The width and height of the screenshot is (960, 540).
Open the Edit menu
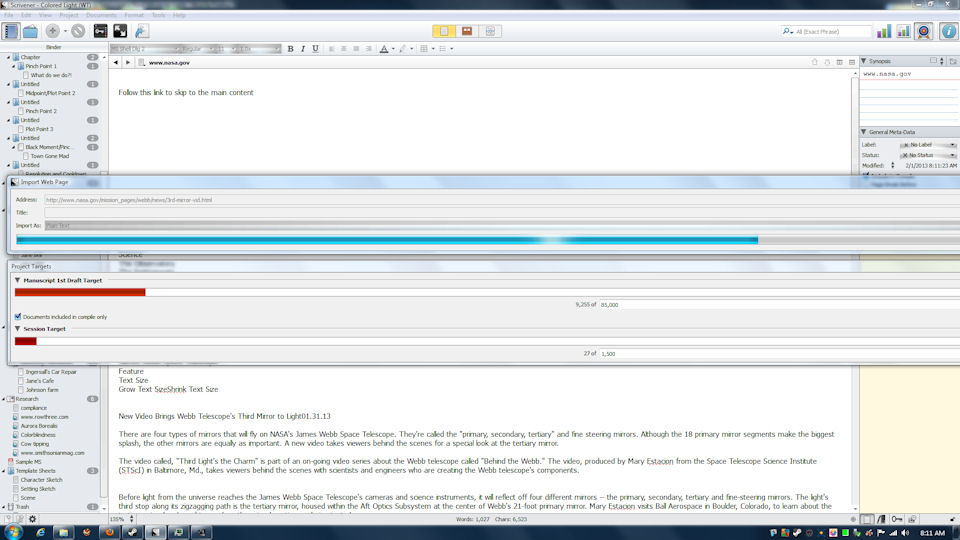click(26, 15)
